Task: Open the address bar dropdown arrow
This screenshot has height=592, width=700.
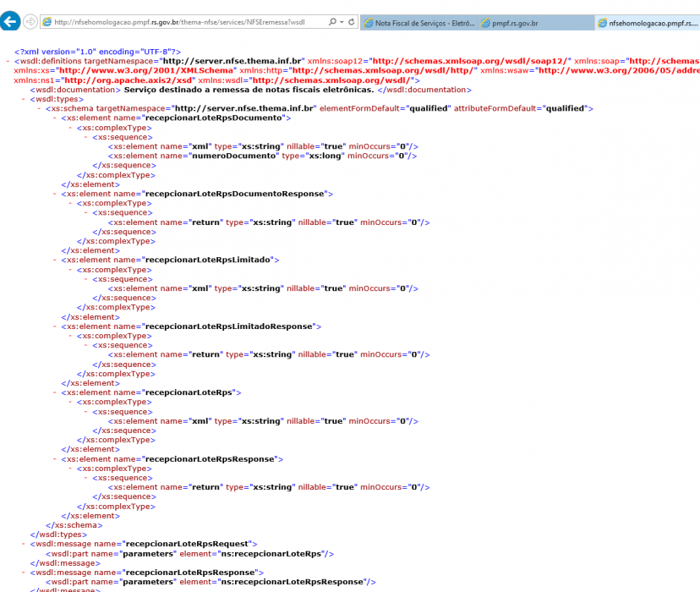Action: pyautogui.click(x=342, y=22)
